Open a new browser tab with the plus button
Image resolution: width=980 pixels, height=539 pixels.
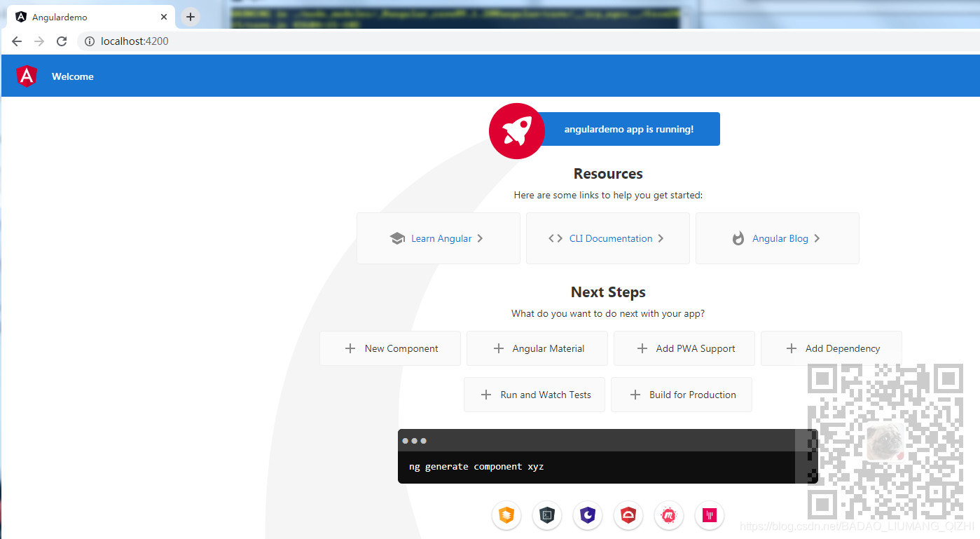[191, 17]
